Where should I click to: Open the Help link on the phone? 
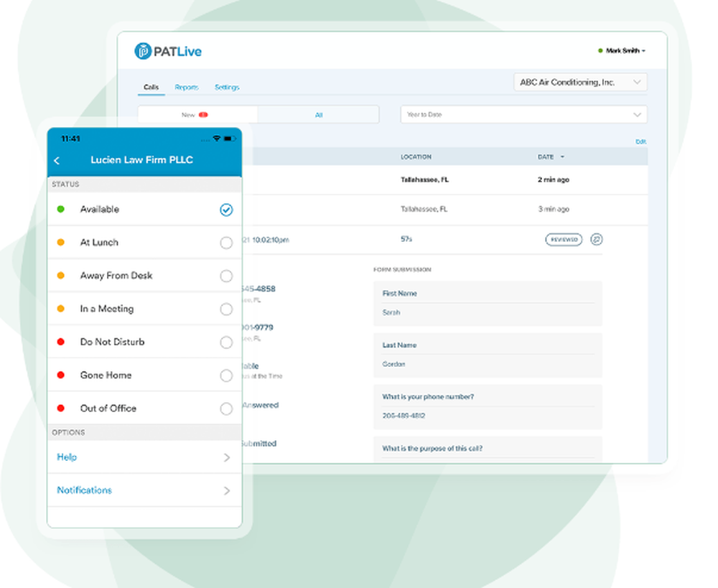point(67,457)
